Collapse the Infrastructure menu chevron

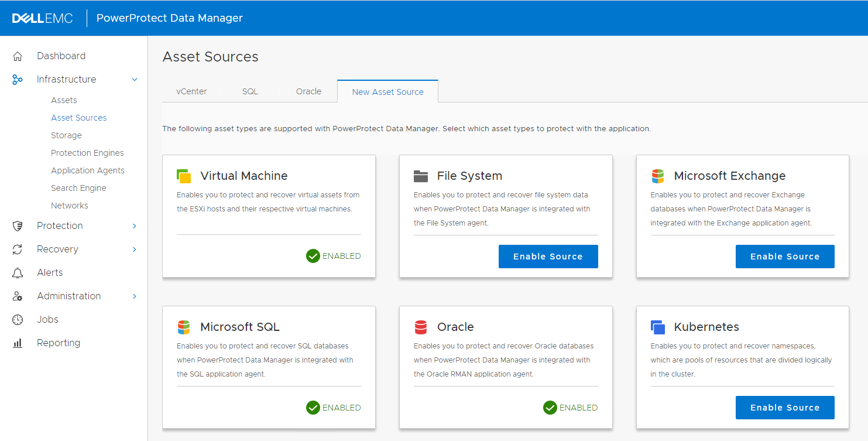point(135,80)
